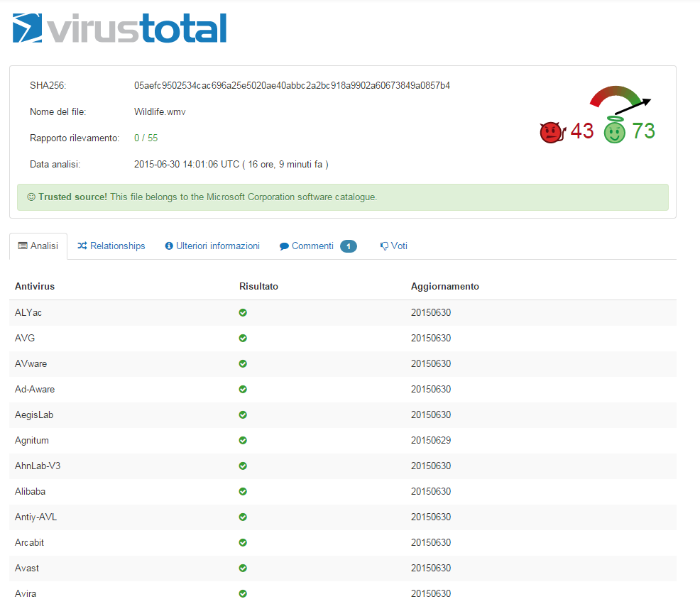Image resolution: width=700 pixels, height=604 pixels.
Task: Click the Aggiornamento column header
Action: pyautogui.click(x=444, y=286)
